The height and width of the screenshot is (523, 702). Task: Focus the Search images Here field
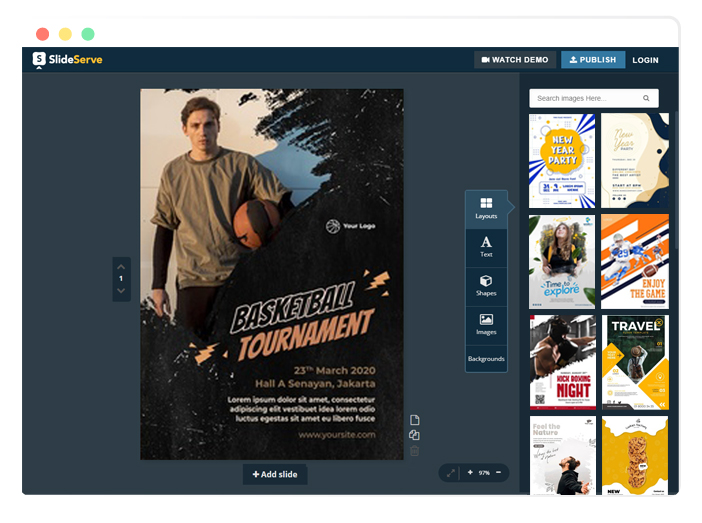594,98
